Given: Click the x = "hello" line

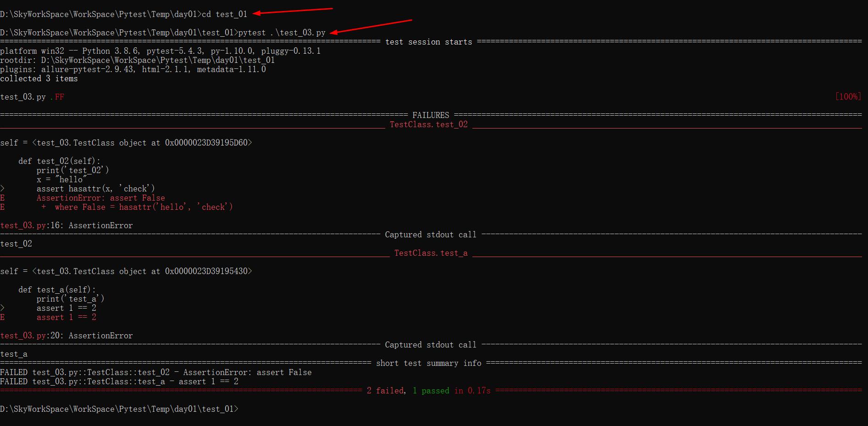Looking at the screenshot, I should pos(61,179).
